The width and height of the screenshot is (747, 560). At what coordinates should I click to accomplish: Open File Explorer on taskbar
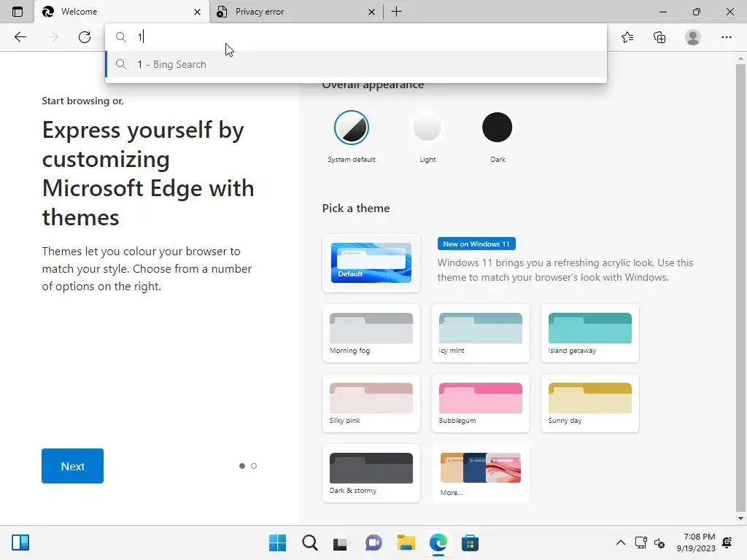coord(406,542)
